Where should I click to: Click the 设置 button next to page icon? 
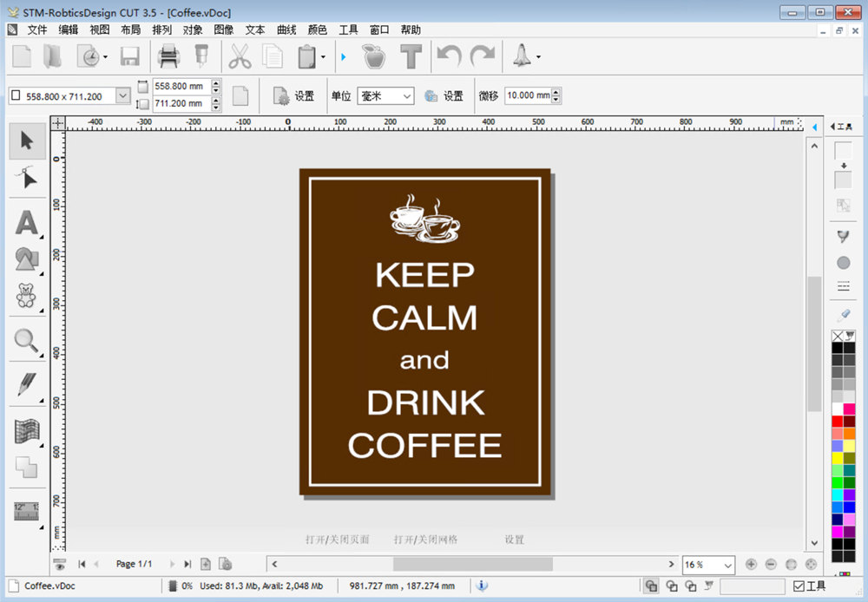tap(294, 95)
